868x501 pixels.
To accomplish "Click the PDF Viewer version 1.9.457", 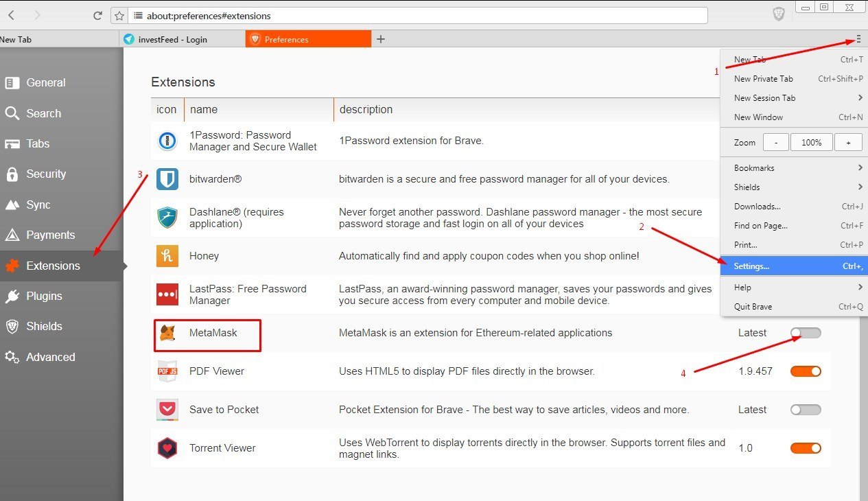I will click(x=755, y=371).
